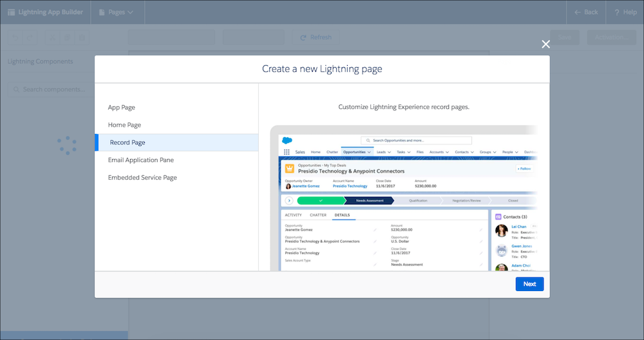The image size is (644, 340).
Task: Close the Create a new Lightning page dialog
Action: click(x=545, y=44)
